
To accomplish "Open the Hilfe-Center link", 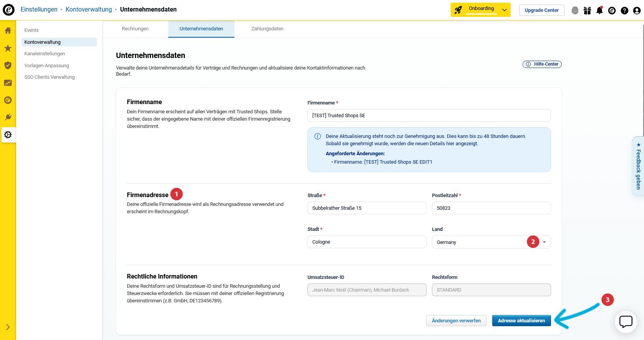I will (x=542, y=64).
